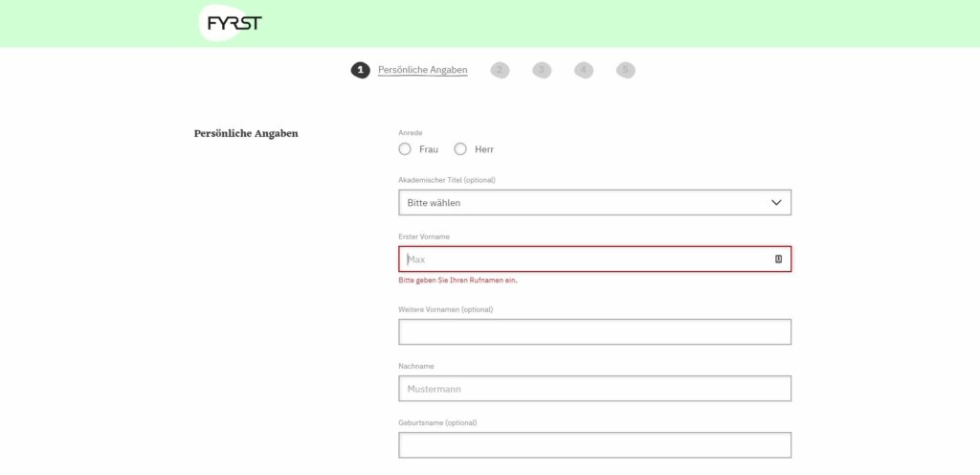Click the Persönliche Angaben section heading
Image resolution: width=980 pixels, height=475 pixels.
[x=246, y=134]
